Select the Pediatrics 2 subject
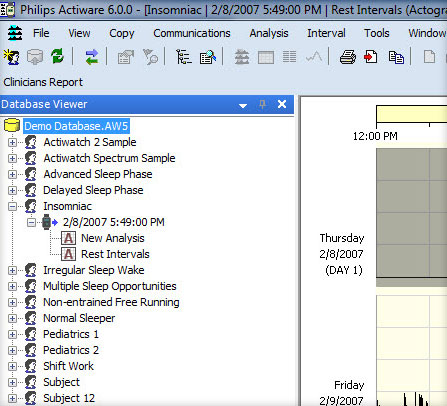This screenshot has height=406, width=447. 71,350
